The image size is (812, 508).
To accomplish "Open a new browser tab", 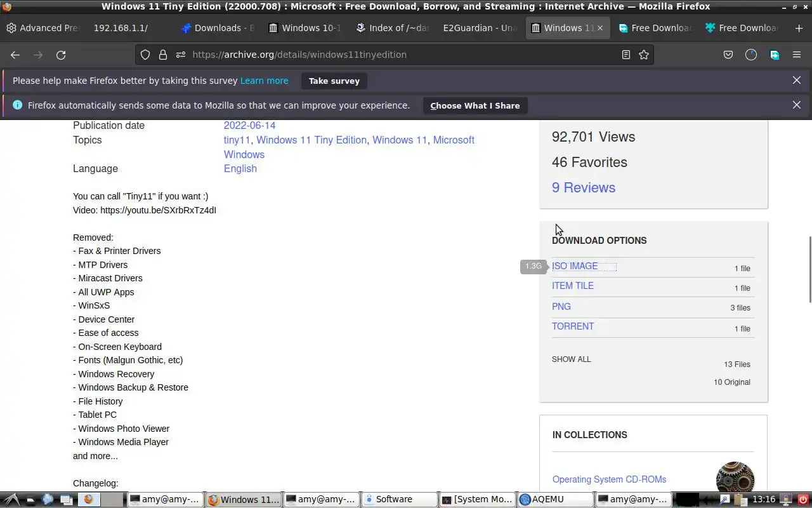I will [x=799, y=28].
